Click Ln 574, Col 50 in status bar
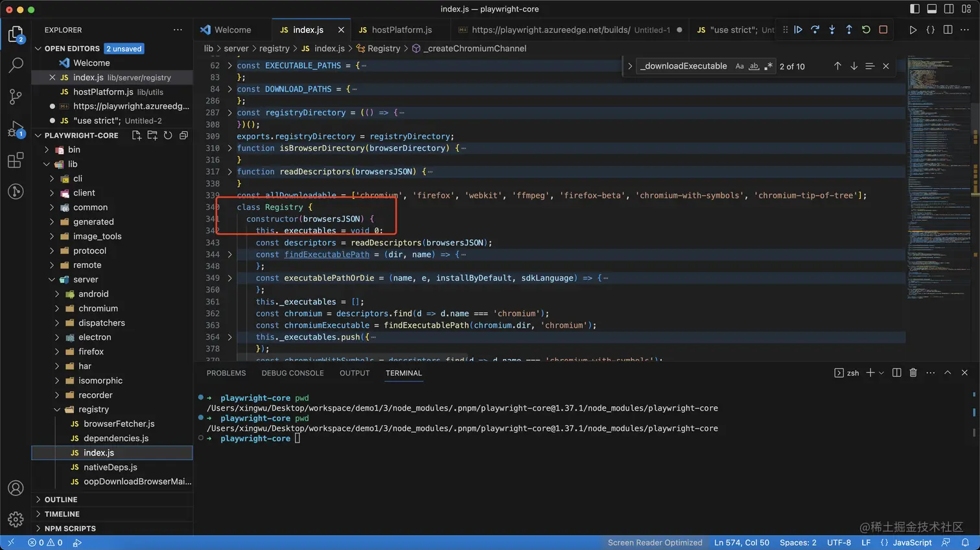980x550 pixels. 742,543
